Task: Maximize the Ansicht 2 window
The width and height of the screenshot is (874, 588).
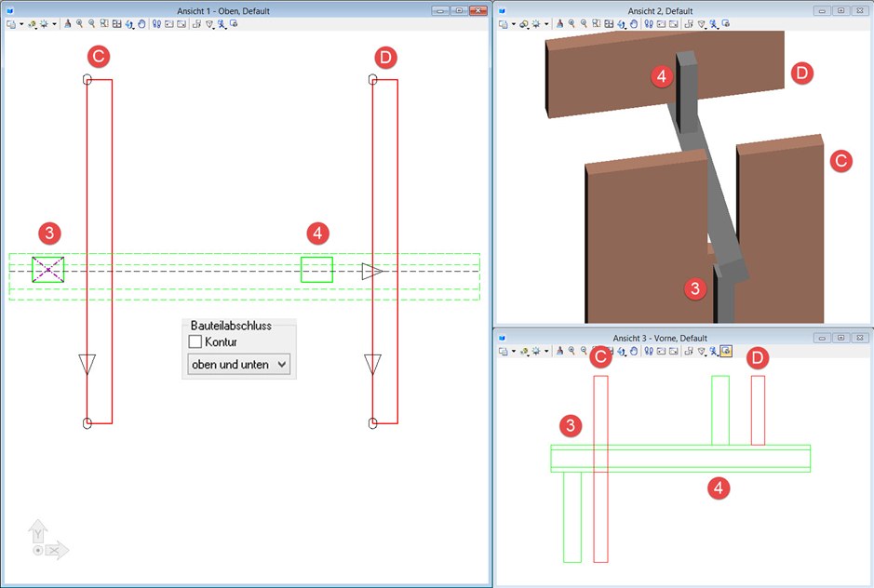Action: (x=841, y=10)
